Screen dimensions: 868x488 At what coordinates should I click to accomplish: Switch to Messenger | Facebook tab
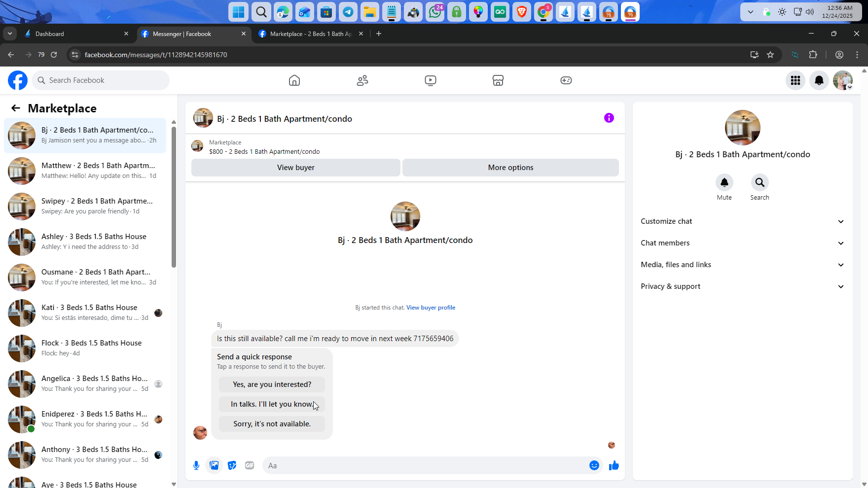(193, 34)
